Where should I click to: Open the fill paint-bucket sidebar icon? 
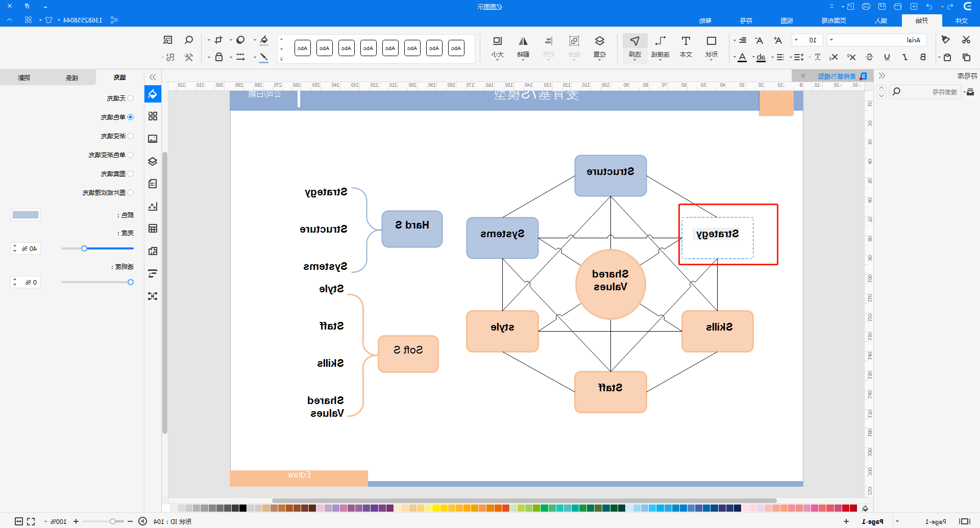(153, 94)
